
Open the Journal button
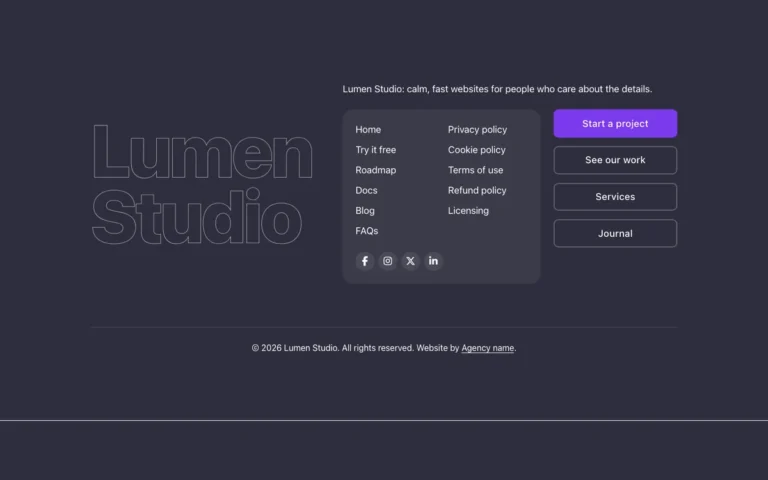(615, 234)
